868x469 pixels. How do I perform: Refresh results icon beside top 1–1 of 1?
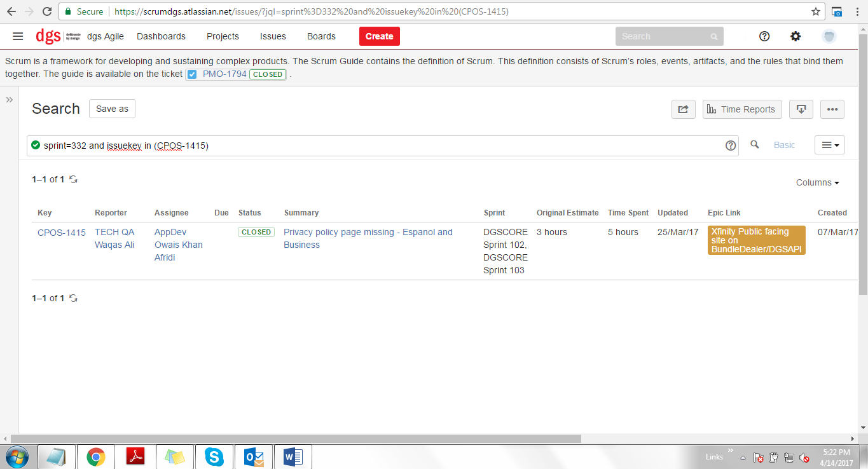click(74, 180)
